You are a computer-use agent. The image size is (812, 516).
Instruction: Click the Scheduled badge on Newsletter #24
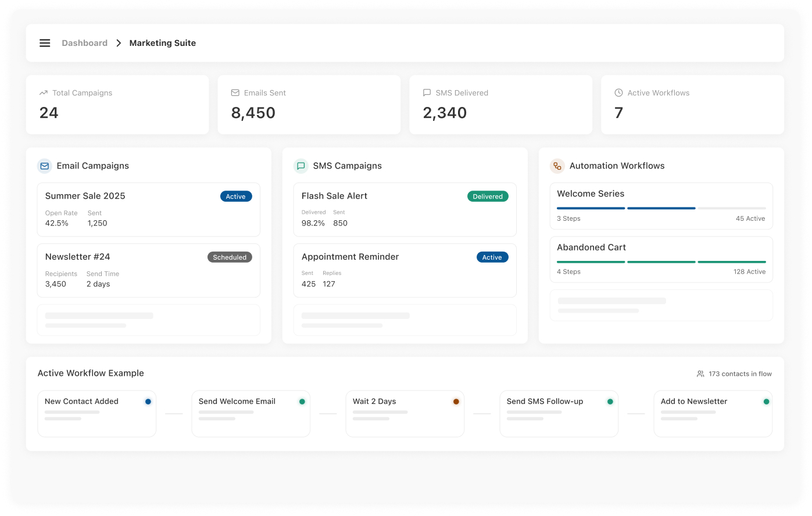(230, 257)
